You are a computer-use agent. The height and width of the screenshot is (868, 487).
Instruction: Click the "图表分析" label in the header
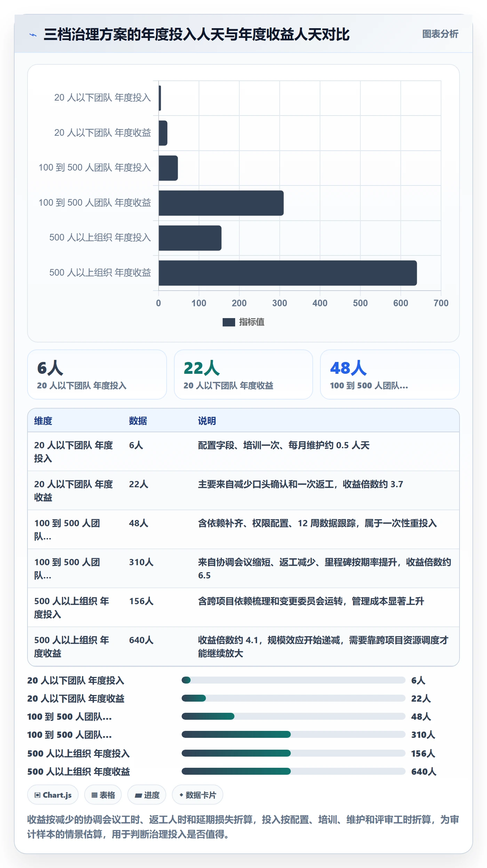[440, 34]
